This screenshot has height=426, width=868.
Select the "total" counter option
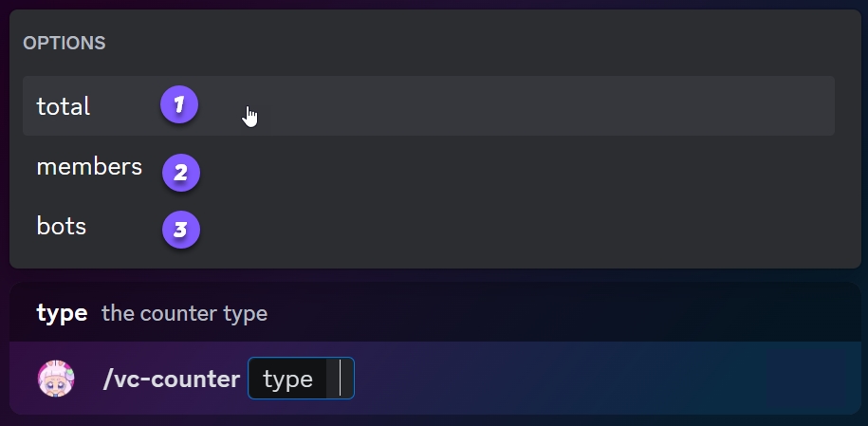point(64,106)
